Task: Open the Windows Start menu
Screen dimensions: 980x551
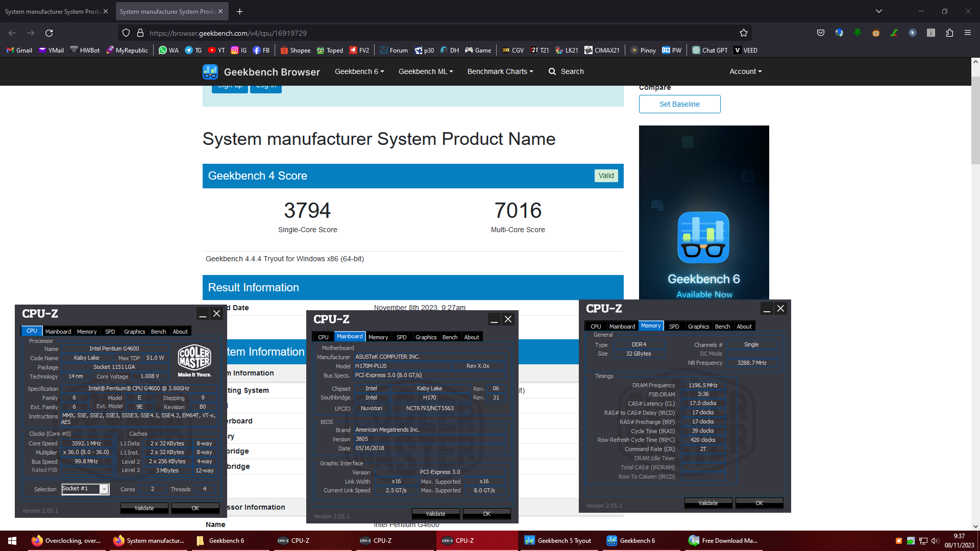Action: 12,541
